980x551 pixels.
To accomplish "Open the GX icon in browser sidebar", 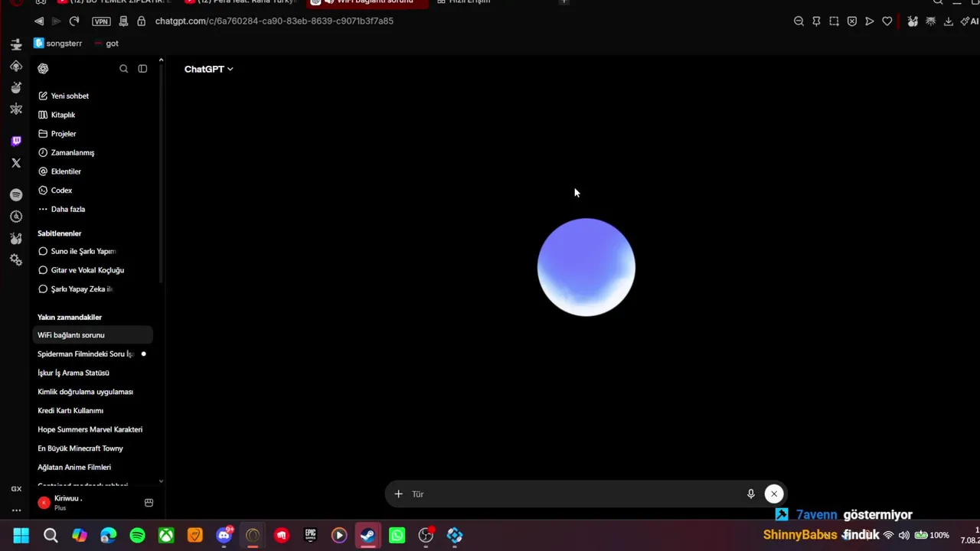I will [x=16, y=489].
